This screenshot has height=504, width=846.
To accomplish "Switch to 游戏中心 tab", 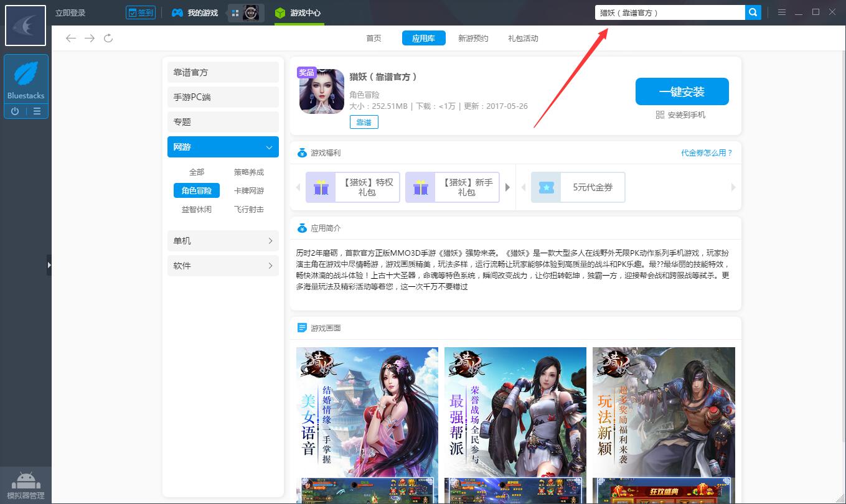I will tap(298, 12).
